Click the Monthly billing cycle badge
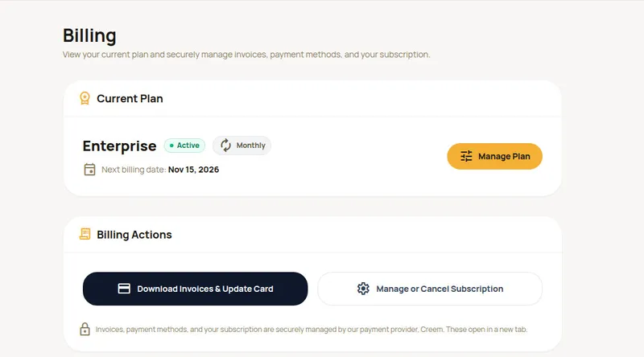The width and height of the screenshot is (644, 357). (242, 146)
